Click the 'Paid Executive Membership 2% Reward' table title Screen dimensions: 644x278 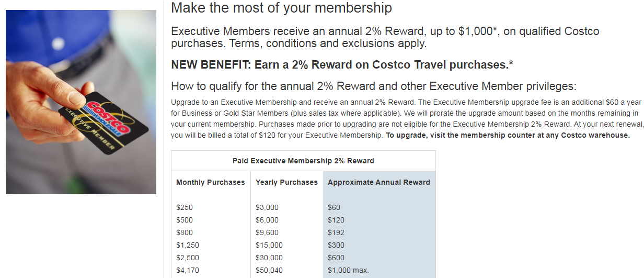(x=303, y=161)
